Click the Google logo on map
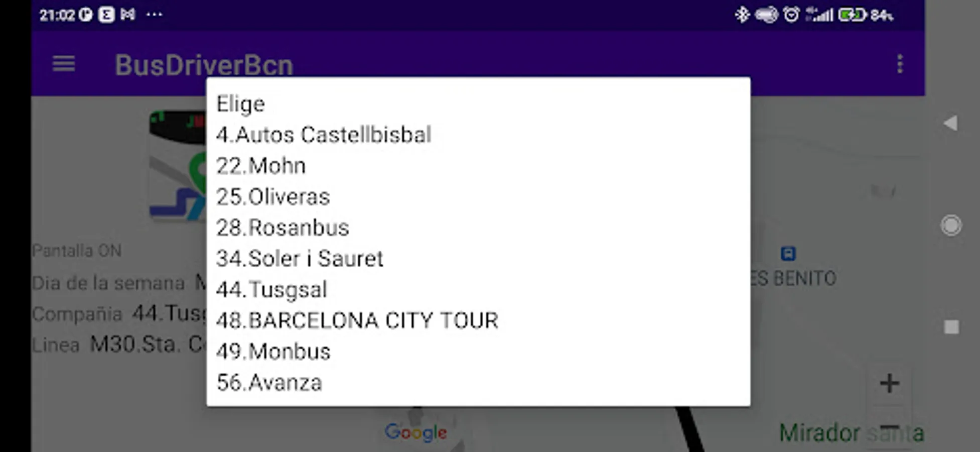 (x=415, y=432)
